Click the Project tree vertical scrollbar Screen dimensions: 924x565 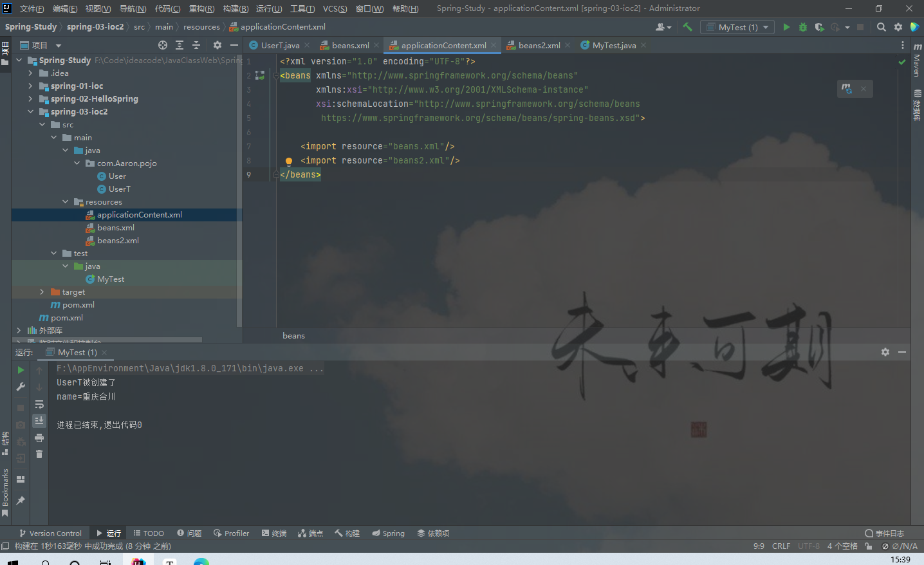point(239,190)
